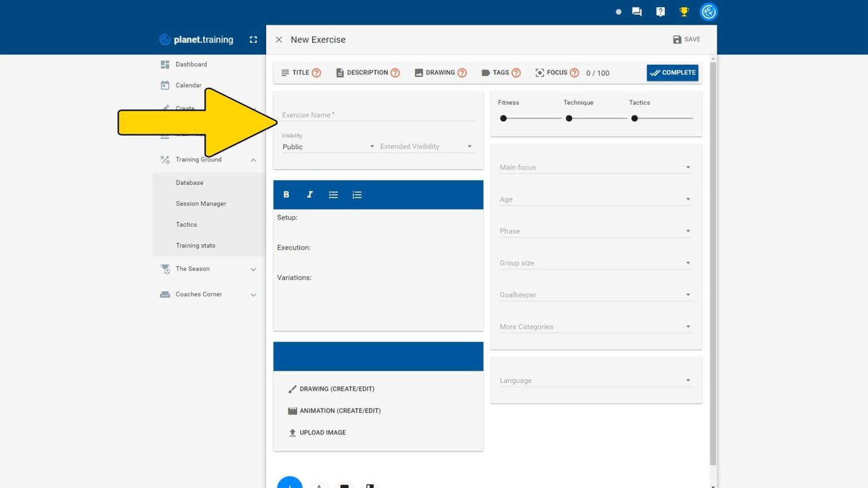Image resolution: width=868 pixels, height=488 pixels.
Task: Open the Visibility dropdown set to Public
Action: [x=328, y=147]
